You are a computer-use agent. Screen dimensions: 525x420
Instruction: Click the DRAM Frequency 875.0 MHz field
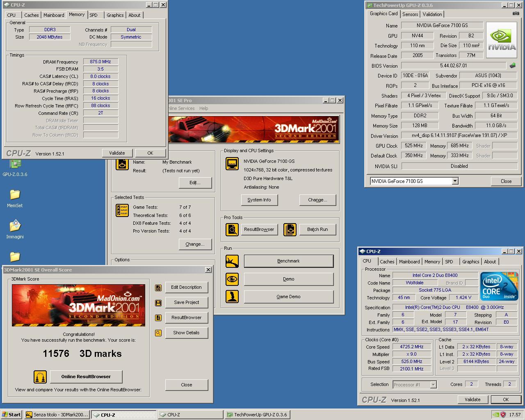(x=100, y=62)
